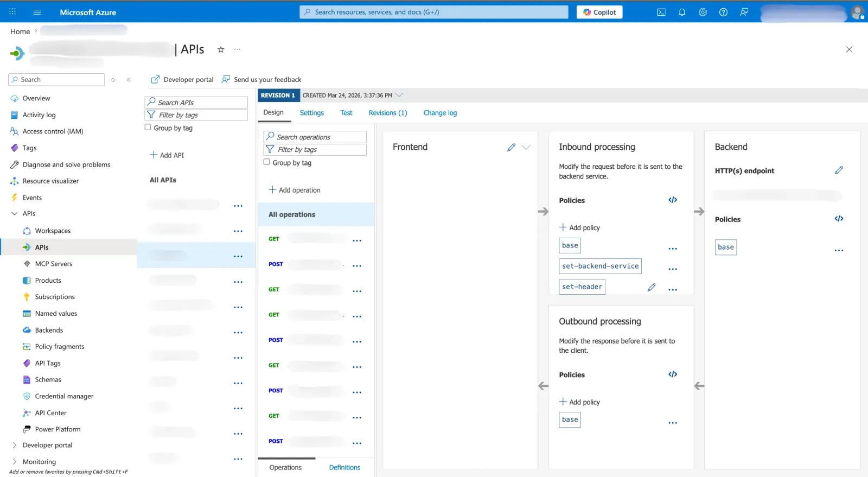
Task: Toggle Group by tag for APIs list
Action: pyautogui.click(x=148, y=128)
